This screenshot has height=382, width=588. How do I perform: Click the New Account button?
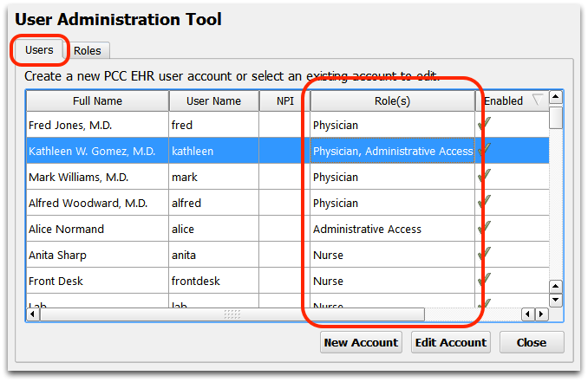click(361, 342)
